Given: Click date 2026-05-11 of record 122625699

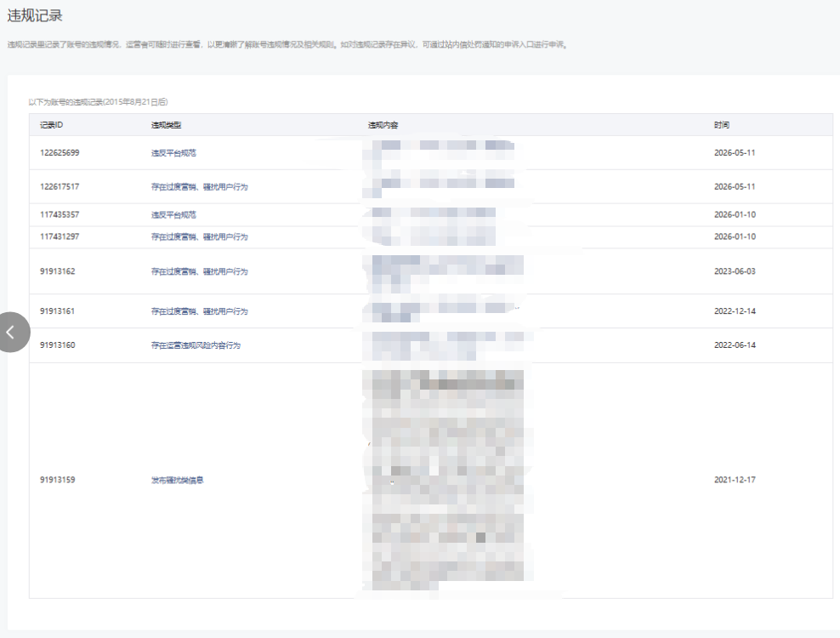Looking at the screenshot, I should click(735, 153).
